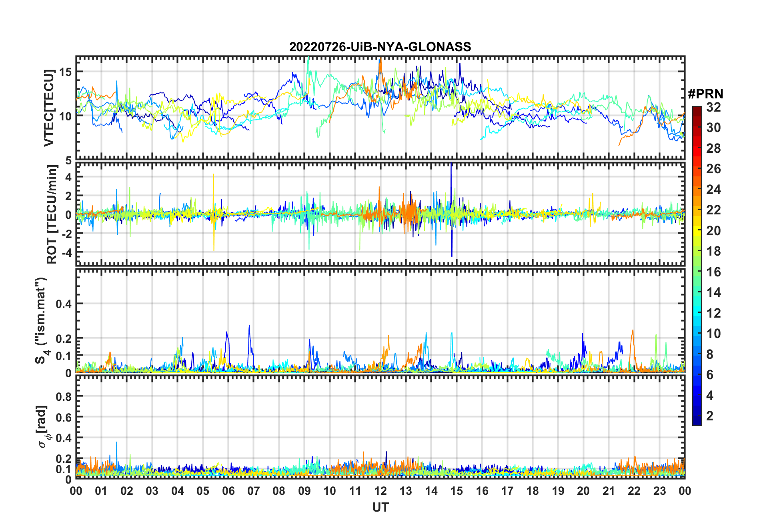Click the tall blue ROT spike near 15 UT
761x532 pixels.
tap(451, 210)
